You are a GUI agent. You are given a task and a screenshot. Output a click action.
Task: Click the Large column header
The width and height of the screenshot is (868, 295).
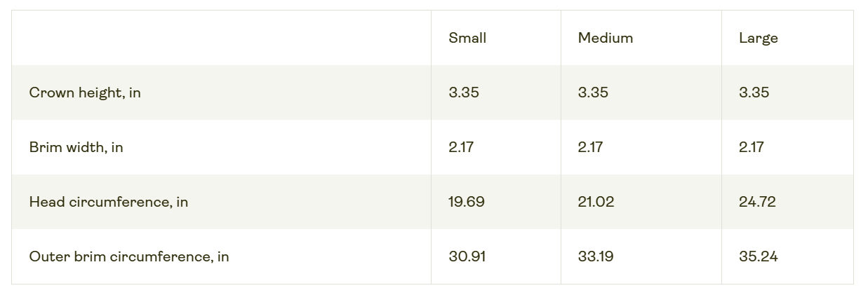click(758, 38)
